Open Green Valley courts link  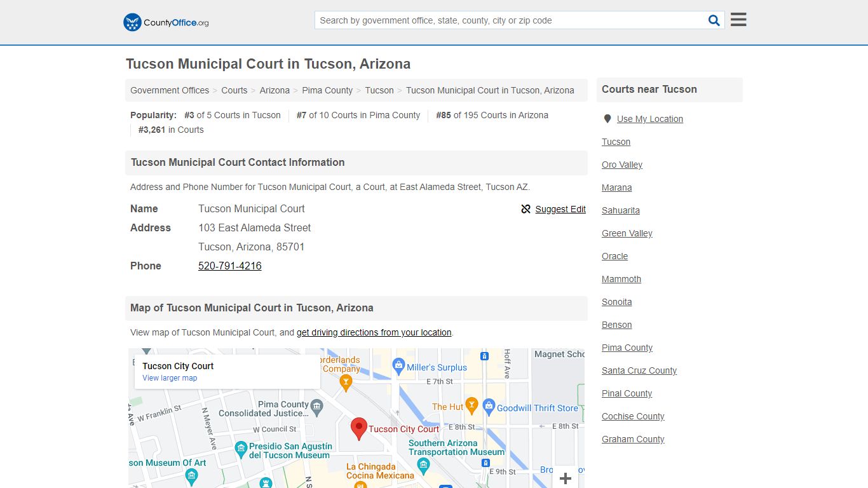627,233
